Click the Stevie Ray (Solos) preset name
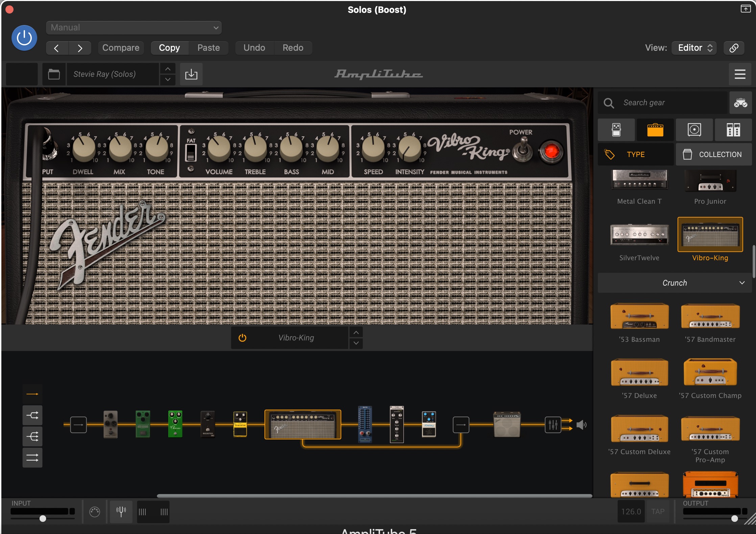Image resolution: width=756 pixels, height=534 pixels. [x=112, y=74]
